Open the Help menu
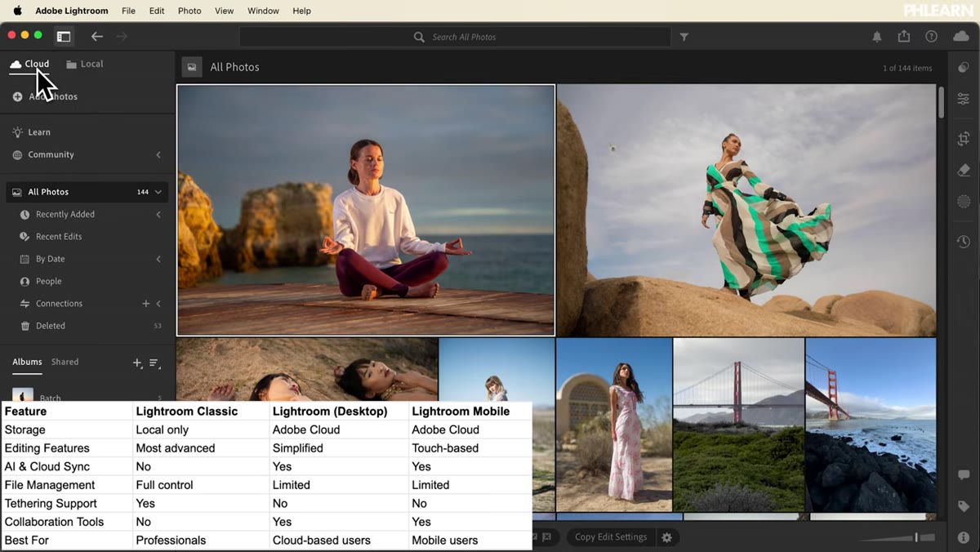The height and width of the screenshot is (552, 980). [x=301, y=11]
